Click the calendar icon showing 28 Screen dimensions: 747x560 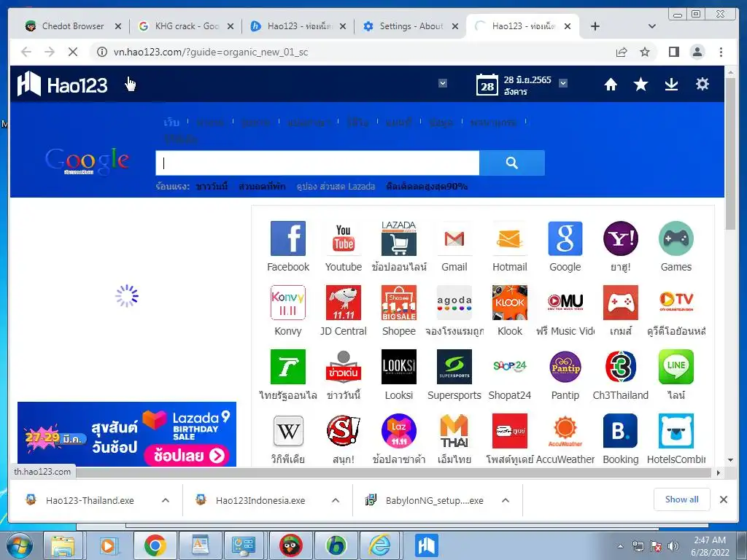click(x=487, y=85)
